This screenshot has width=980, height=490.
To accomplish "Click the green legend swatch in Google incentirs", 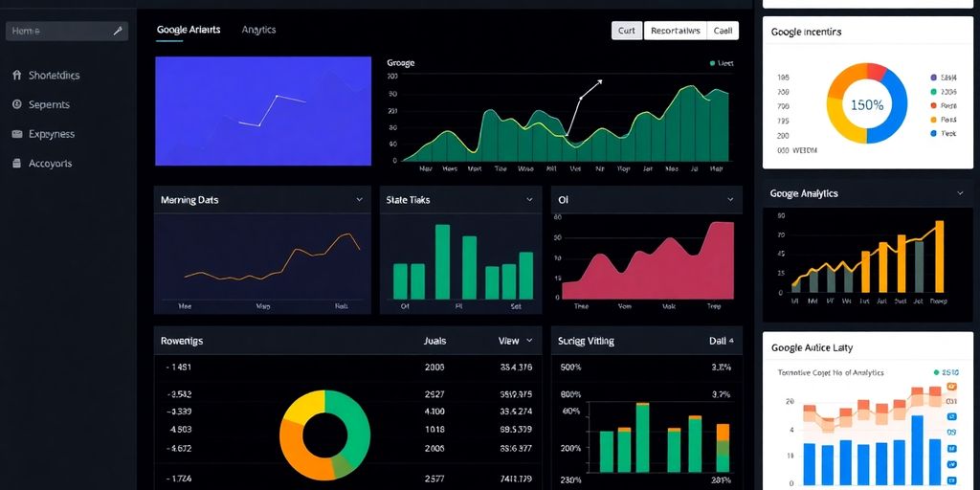I will coord(934,92).
